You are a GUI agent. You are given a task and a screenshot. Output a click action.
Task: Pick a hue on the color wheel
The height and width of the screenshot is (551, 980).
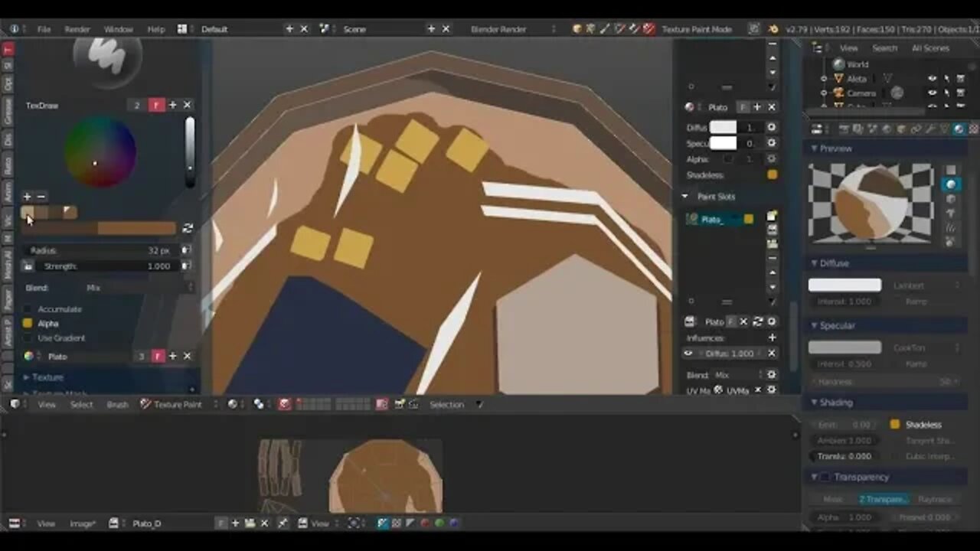[100, 152]
